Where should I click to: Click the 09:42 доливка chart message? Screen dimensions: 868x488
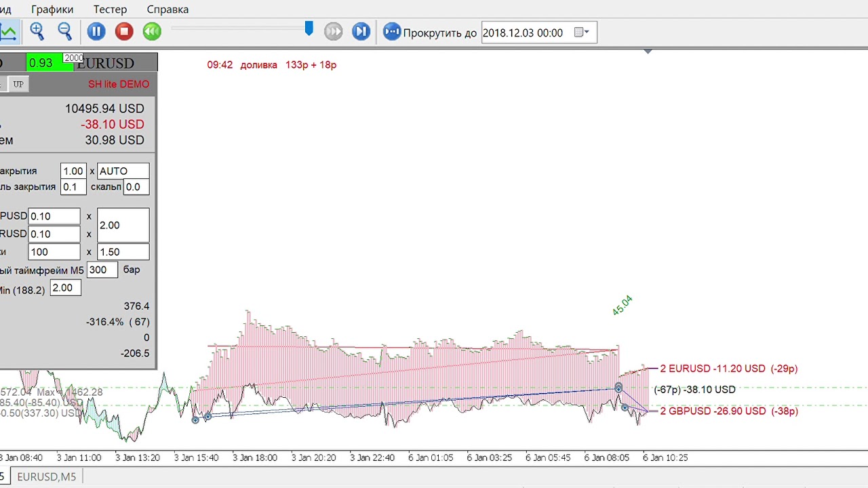click(272, 65)
